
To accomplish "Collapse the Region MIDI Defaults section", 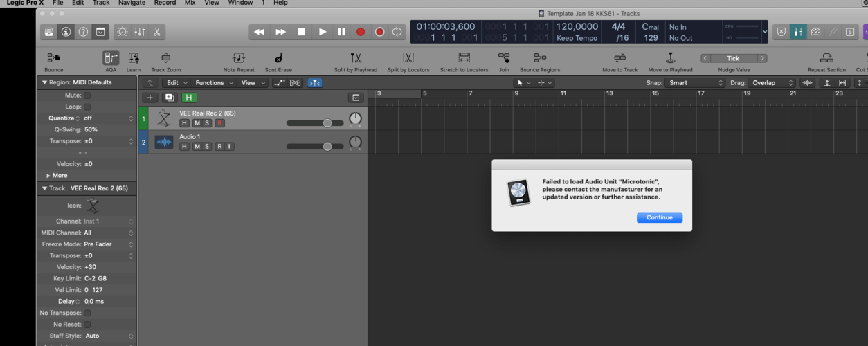I will [x=45, y=82].
